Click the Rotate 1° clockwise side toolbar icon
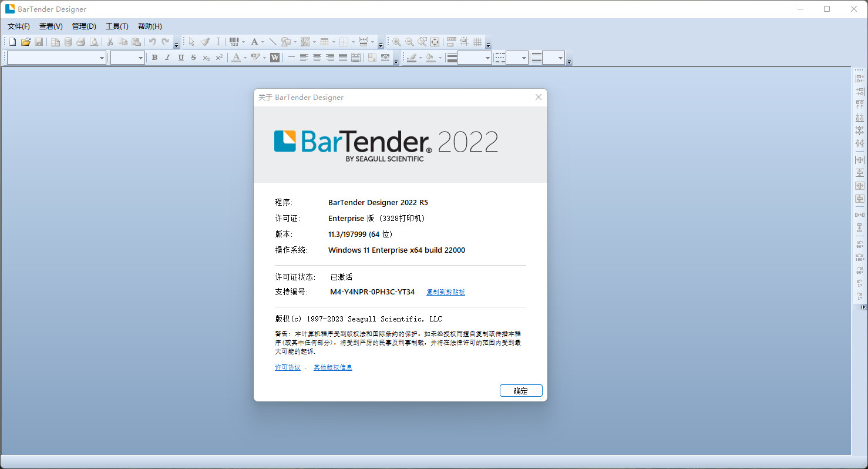Viewport: 868px width, 469px height. 860,296
